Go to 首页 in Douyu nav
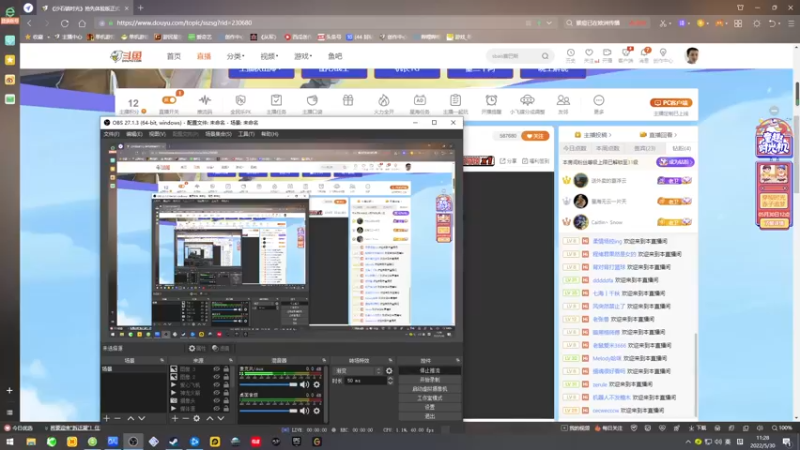This screenshot has width=800, height=450. (x=173, y=56)
